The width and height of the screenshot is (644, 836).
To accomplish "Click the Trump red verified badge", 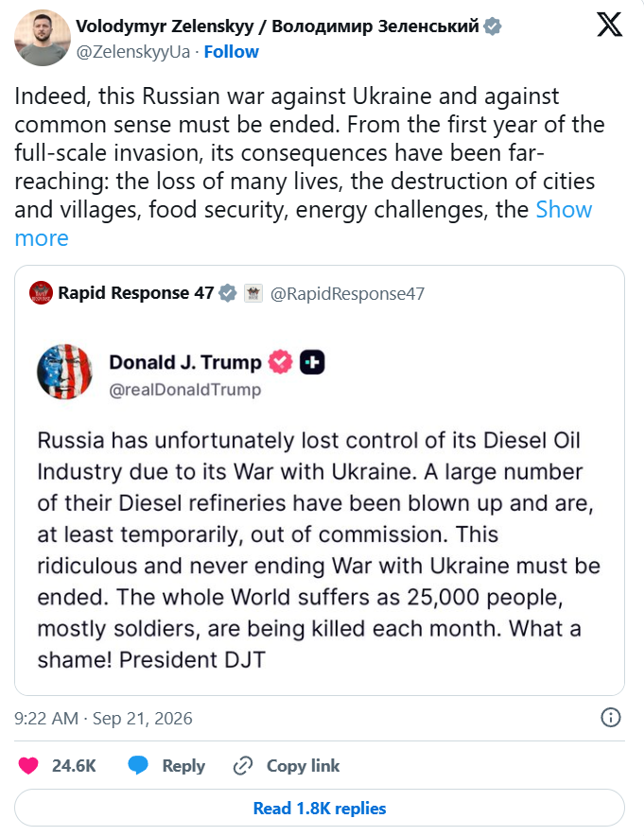I will 281,362.
